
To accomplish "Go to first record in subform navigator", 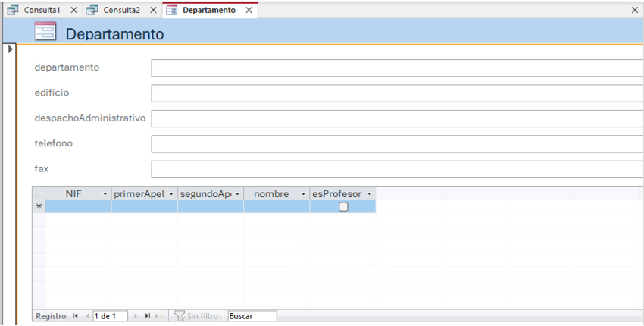I will [x=75, y=315].
